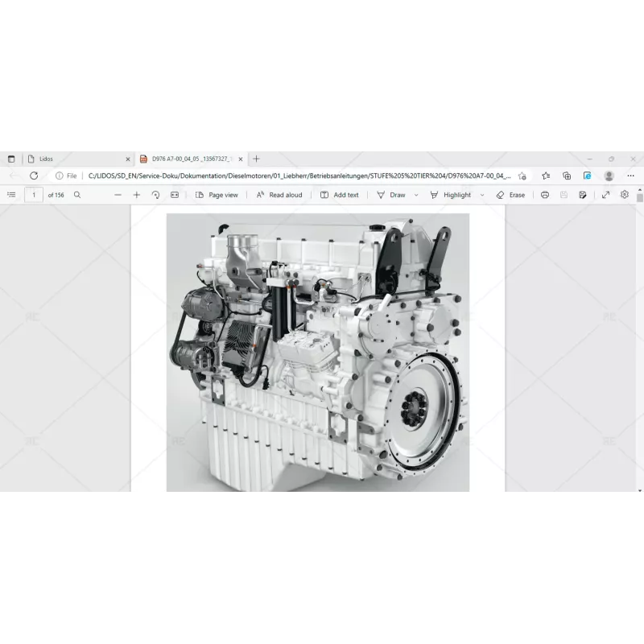The image size is (644, 644).
Task: Open the PDF settings gear
Action: pyautogui.click(x=624, y=194)
